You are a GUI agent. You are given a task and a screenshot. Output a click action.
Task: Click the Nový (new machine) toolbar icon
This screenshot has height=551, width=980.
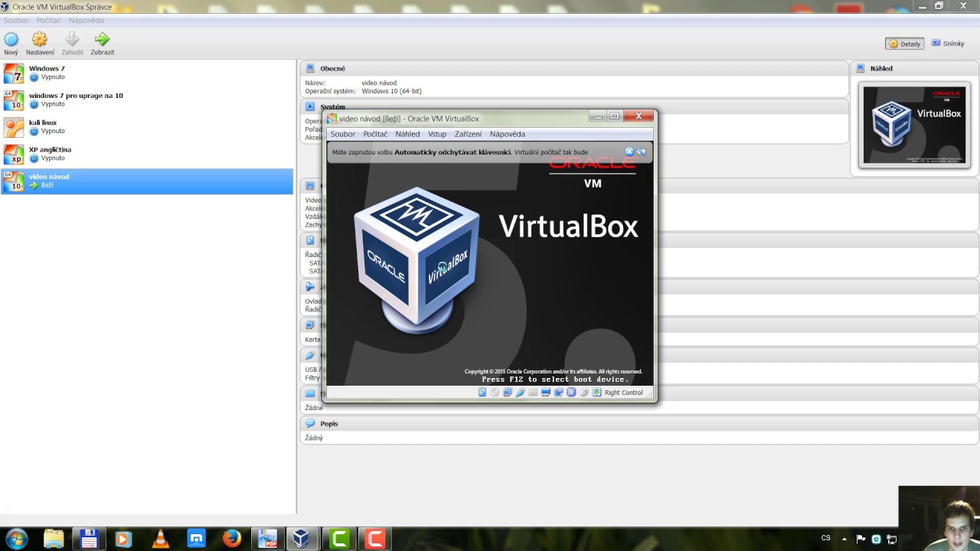(11, 39)
